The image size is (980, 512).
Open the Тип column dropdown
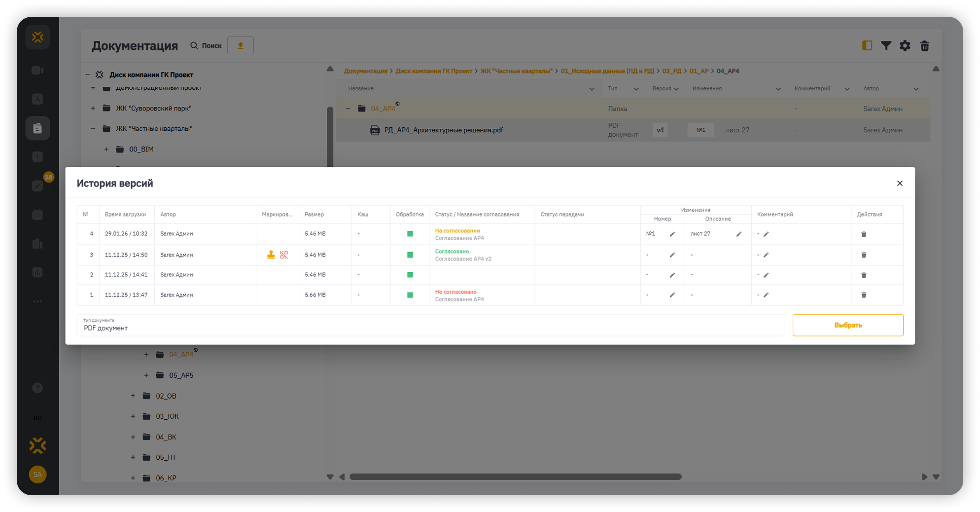pos(636,89)
